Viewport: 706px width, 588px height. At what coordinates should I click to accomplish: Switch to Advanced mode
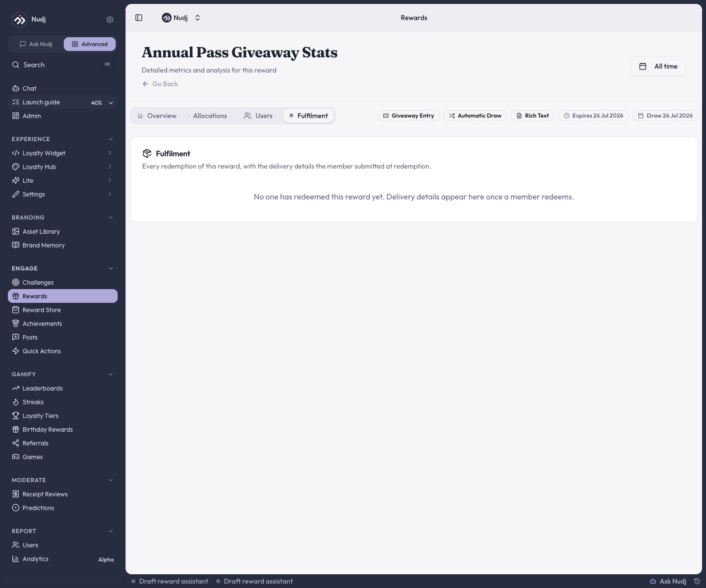90,44
